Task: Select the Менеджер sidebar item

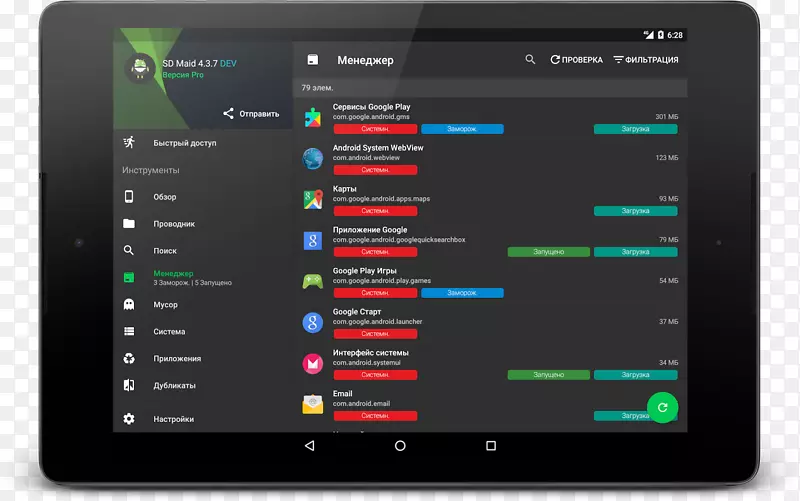Action: [x=202, y=278]
